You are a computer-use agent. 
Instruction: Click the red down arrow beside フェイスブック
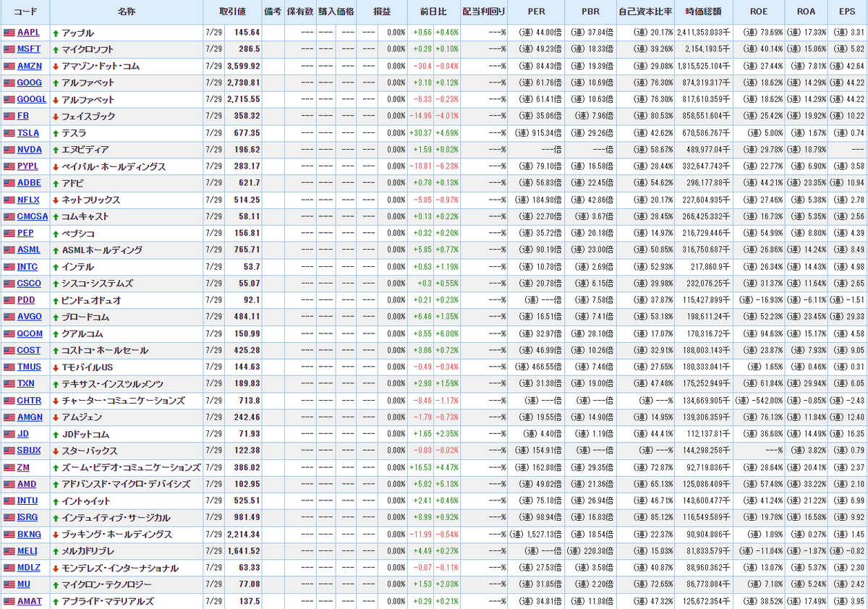[x=56, y=116]
